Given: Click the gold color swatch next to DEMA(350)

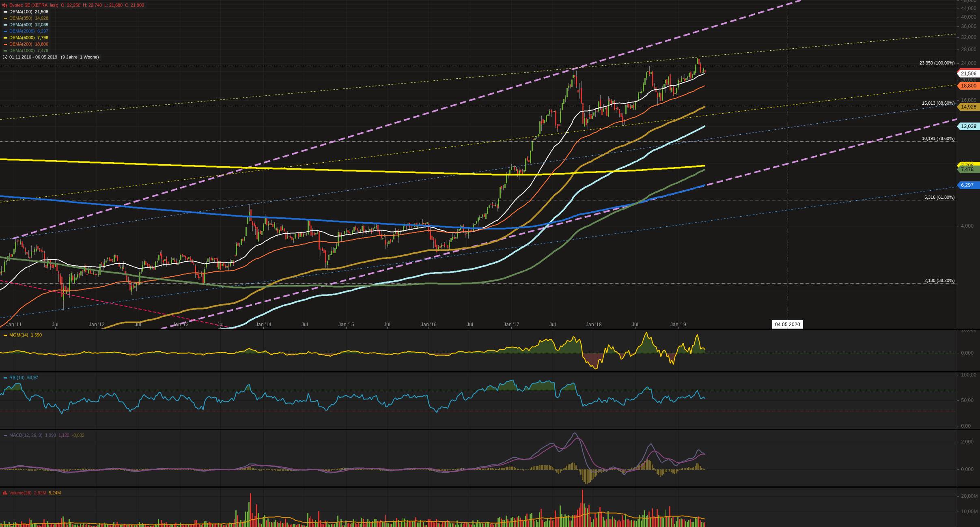Looking at the screenshot, I should pyautogui.click(x=5, y=18).
